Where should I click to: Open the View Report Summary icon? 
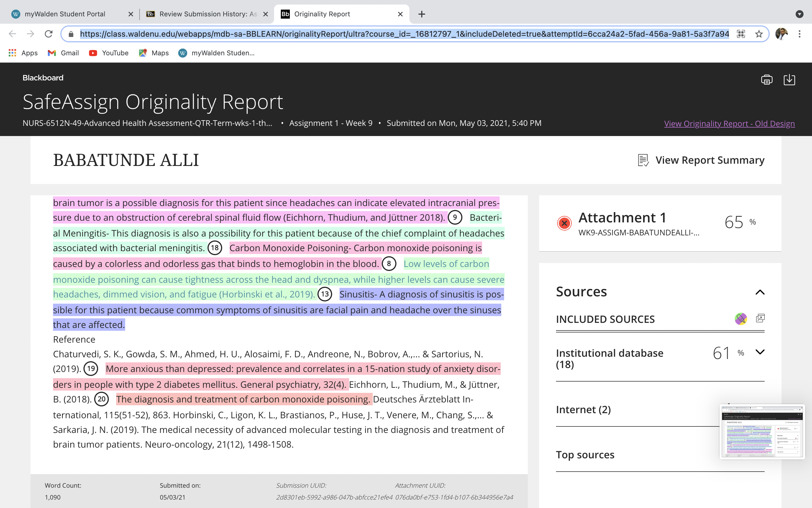pos(643,160)
